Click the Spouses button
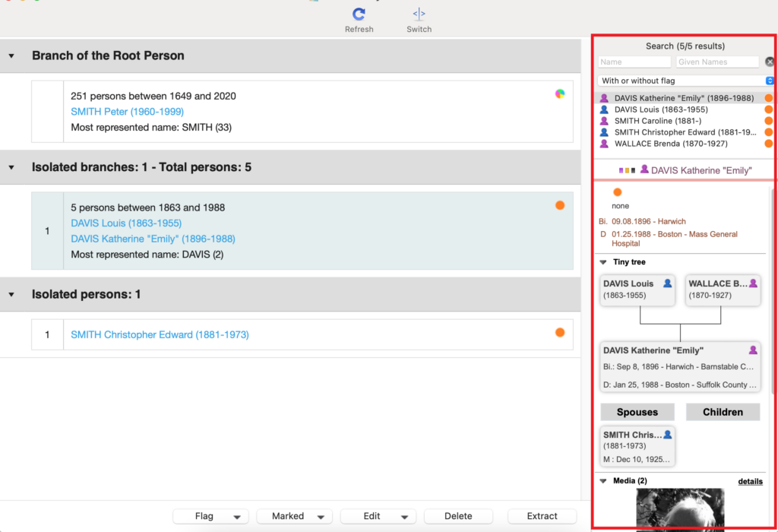This screenshot has height=532, width=778. coord(637,412)
